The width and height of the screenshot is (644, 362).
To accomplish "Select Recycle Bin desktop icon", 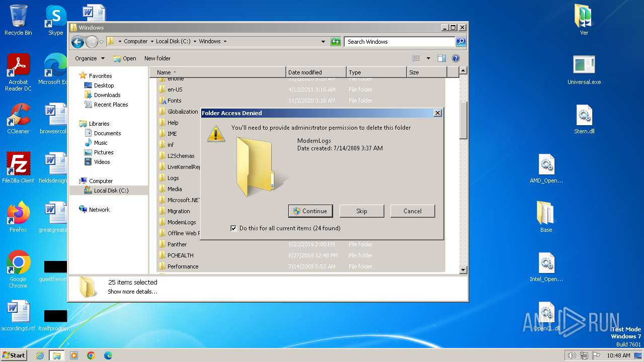I will [18, 20].
